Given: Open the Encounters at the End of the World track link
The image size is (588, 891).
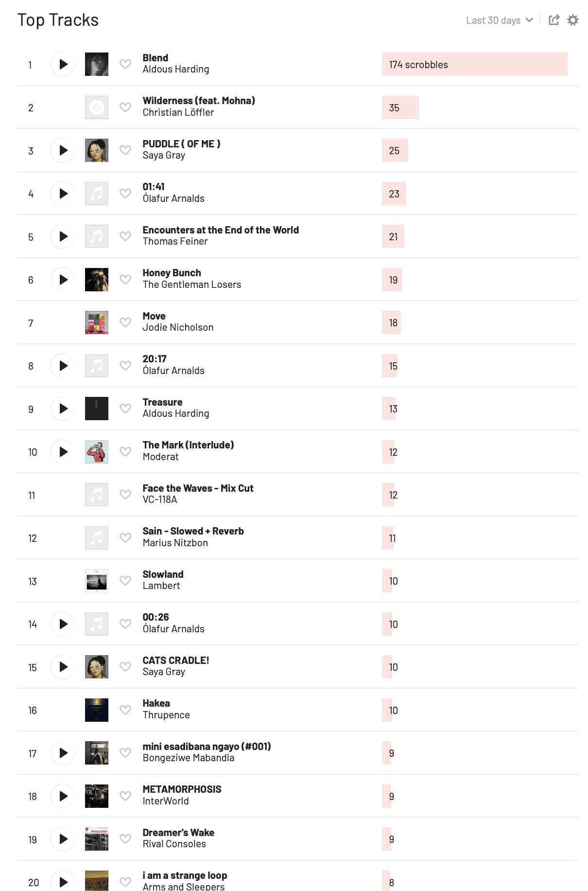Looking at the screenshot, I should (220, 230).
